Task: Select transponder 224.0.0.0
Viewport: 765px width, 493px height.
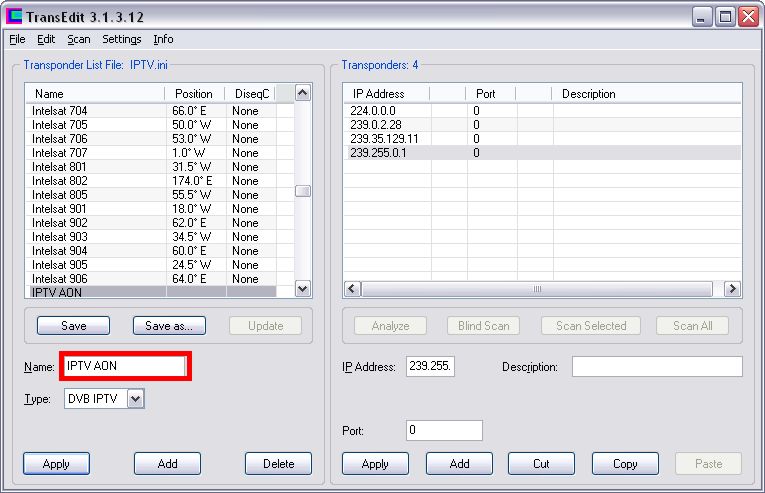Action: (x=542, y=111)
